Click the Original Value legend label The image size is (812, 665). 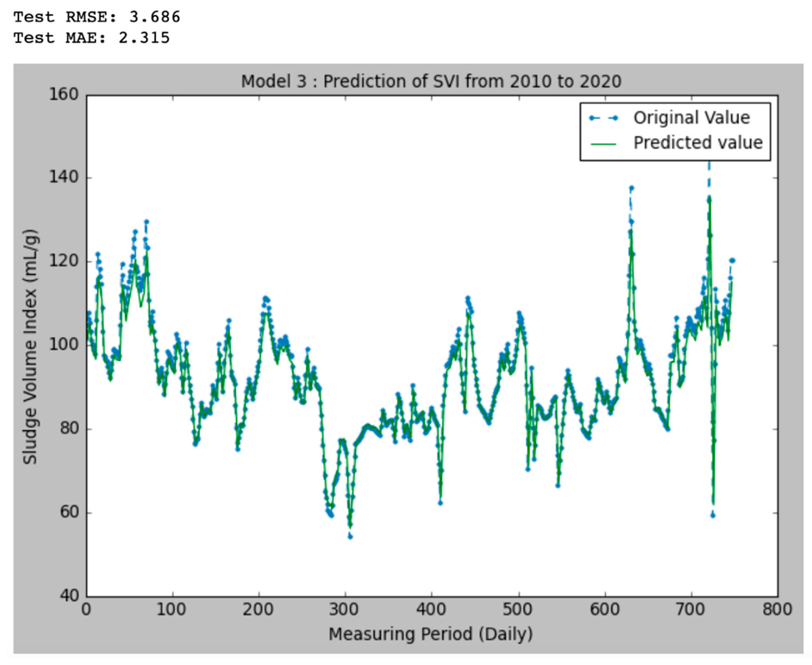point(691,118)
